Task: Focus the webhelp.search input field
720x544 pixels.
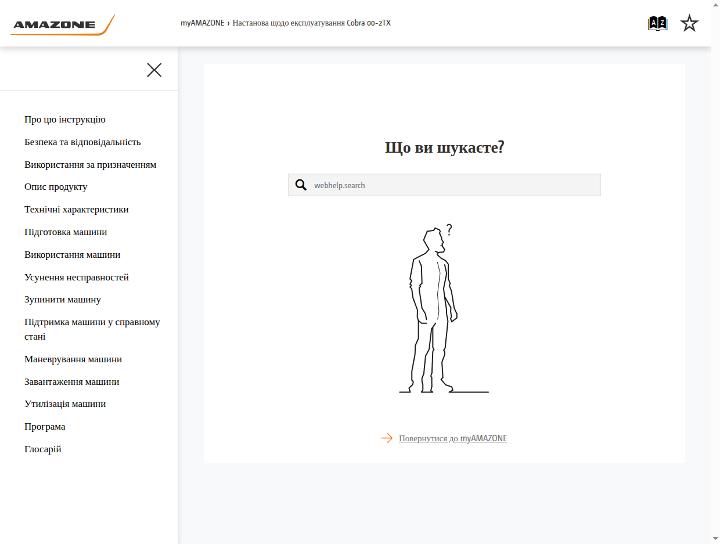Action: 444,185
